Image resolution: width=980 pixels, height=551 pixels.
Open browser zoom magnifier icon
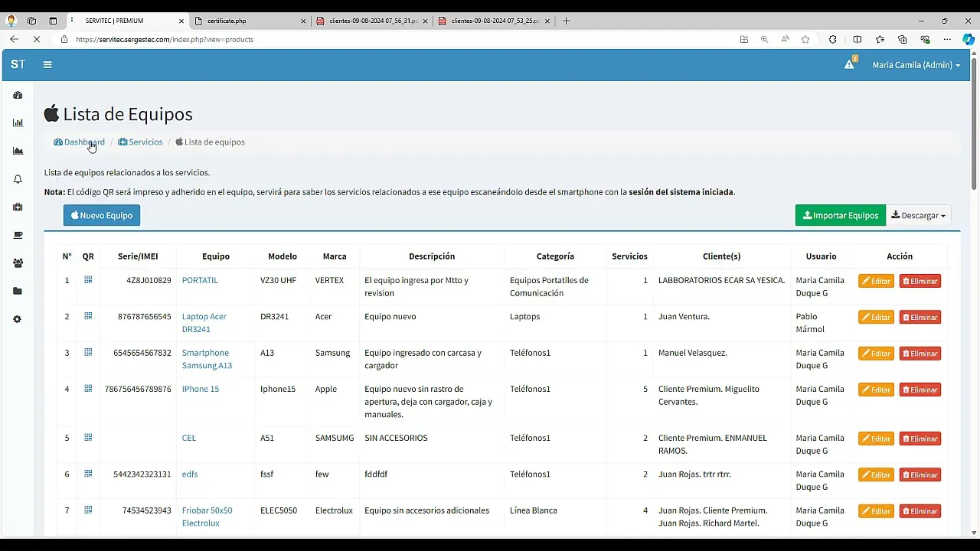pos(764,39)
